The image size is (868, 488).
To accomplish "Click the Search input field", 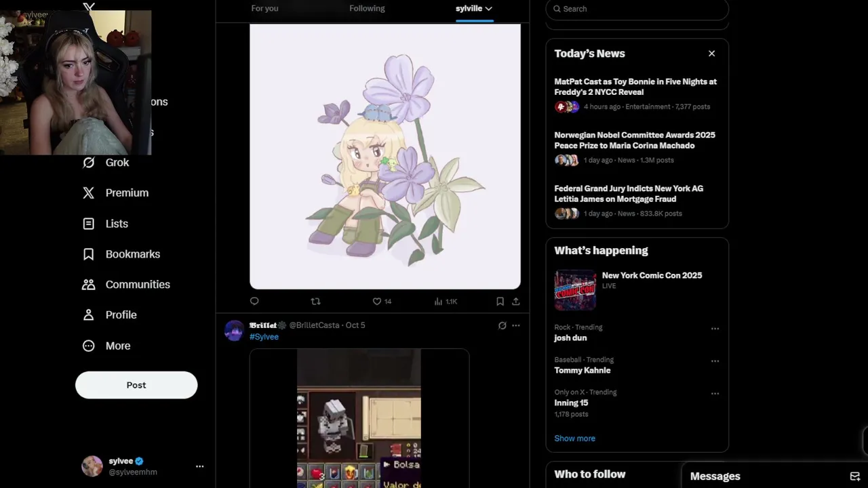I will pos(637,9).
